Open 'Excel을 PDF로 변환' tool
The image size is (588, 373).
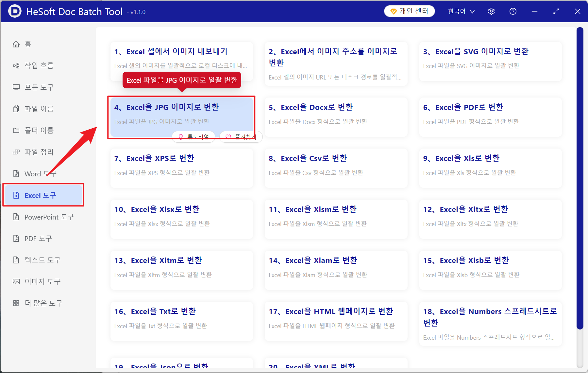pyautogui.click(x=491, y=117)
